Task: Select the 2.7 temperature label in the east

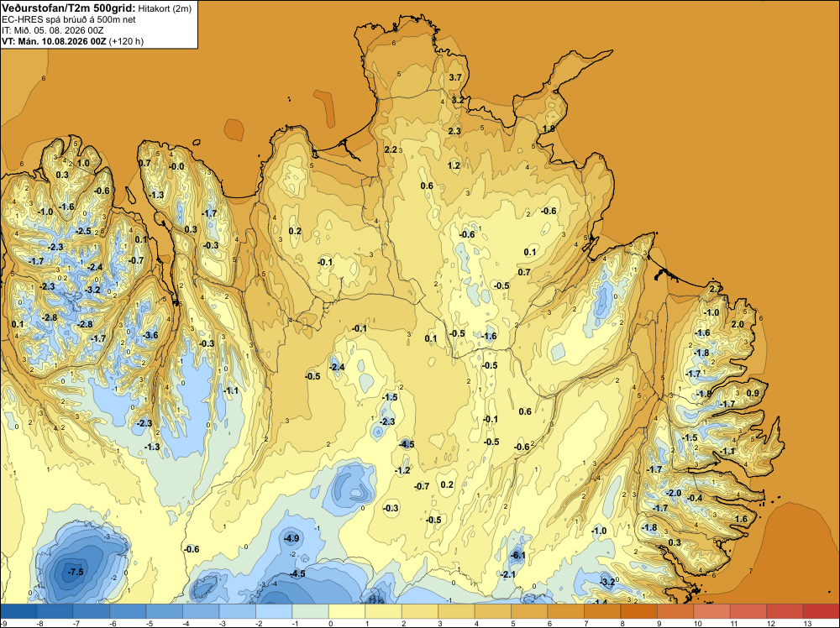Action: (715, 290)
